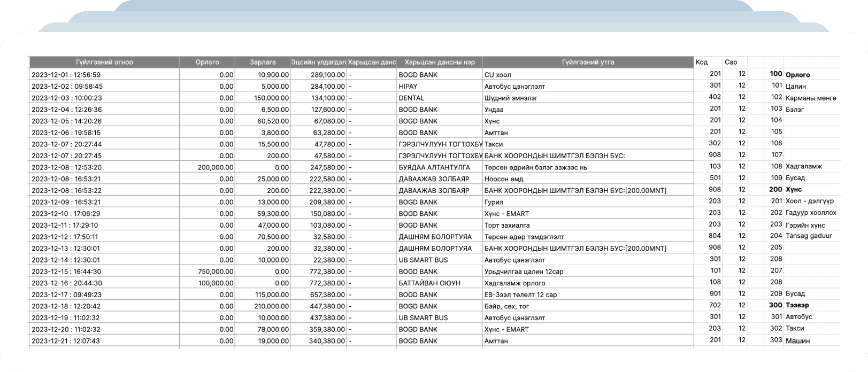The image size is (868, 372).
Task: Select the 289,100.00 ending balance cell
Action: click(327, 75)
